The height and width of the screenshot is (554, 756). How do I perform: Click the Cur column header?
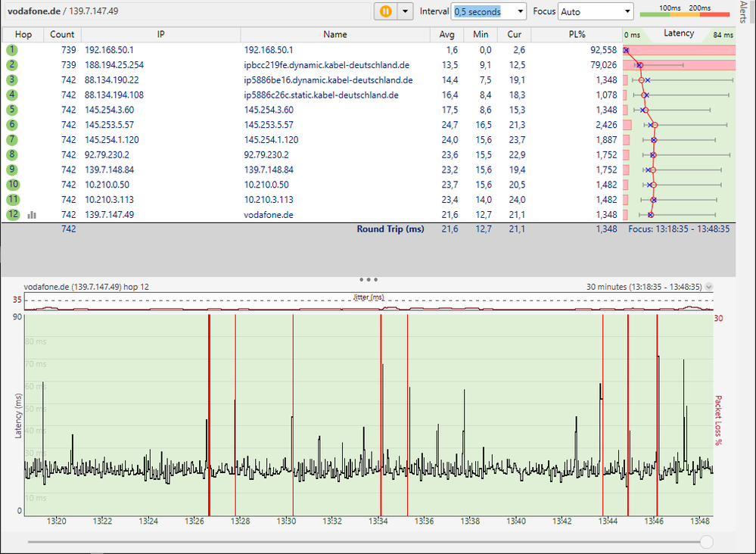(x=514, y=34)
